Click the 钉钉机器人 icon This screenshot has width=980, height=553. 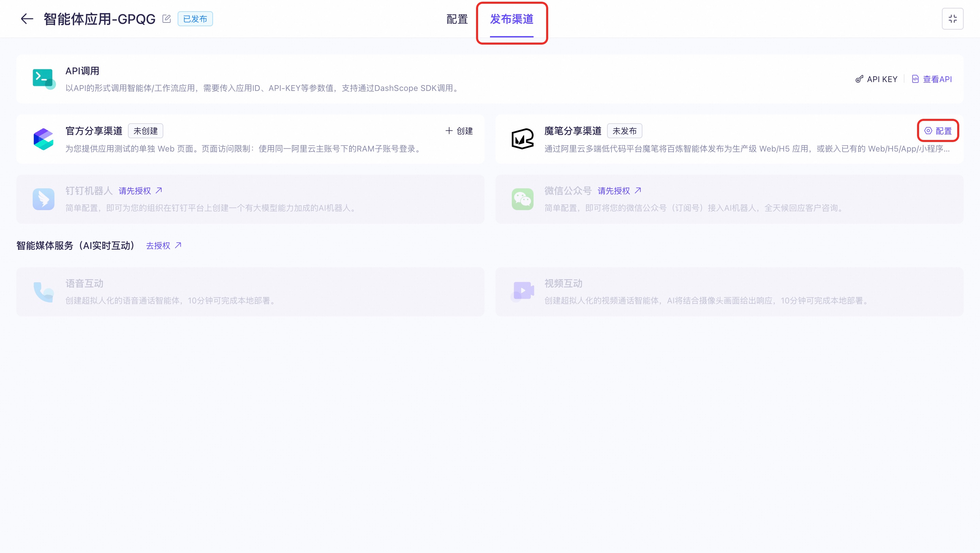tap(43, 199)
